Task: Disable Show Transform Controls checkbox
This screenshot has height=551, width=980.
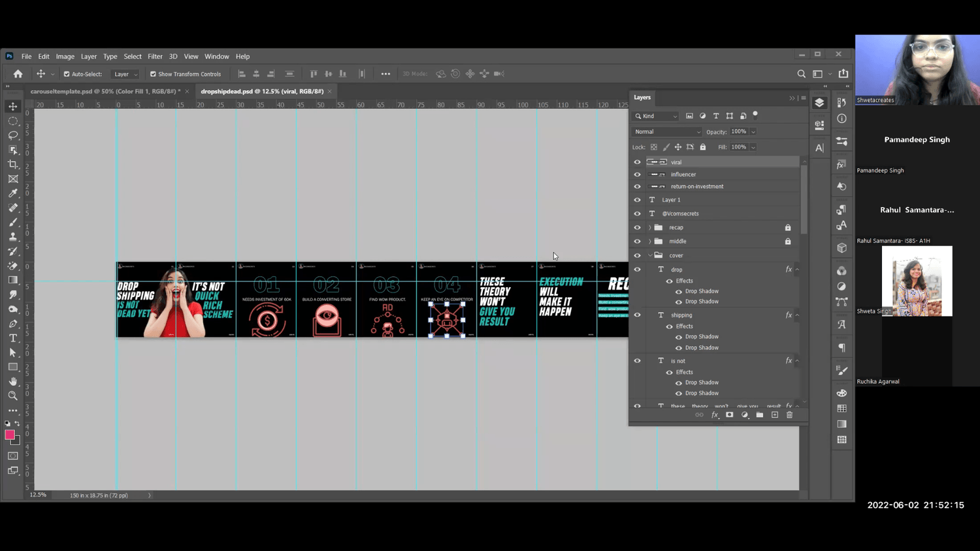Action: (x=153, y=74)
